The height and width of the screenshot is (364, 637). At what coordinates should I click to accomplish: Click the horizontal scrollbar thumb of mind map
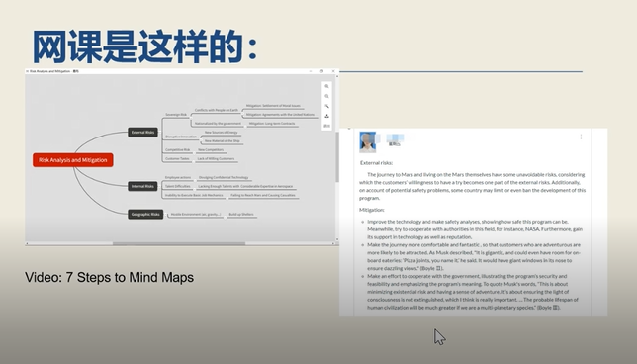click(x=179, y=243)
